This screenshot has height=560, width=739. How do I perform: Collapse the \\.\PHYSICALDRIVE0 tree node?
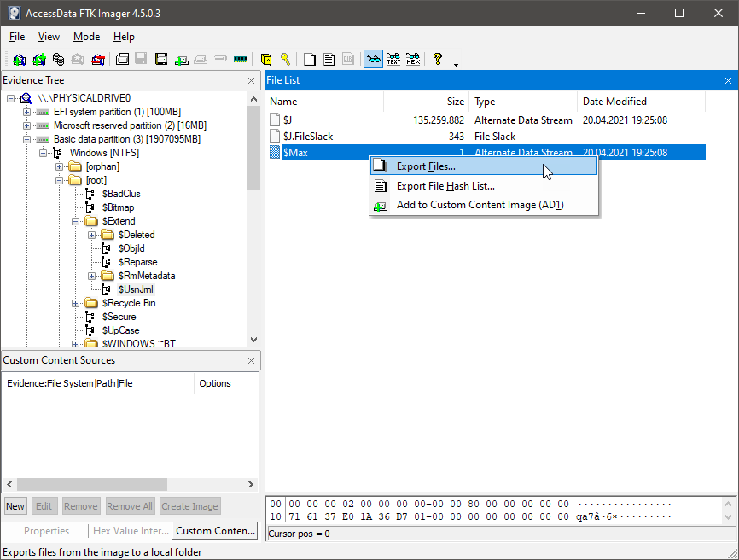10,98
